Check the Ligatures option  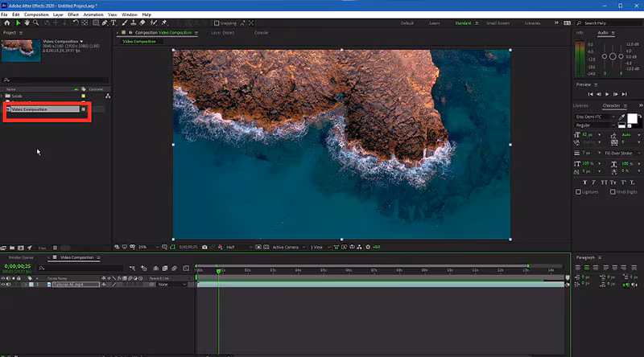coord(579,192)
